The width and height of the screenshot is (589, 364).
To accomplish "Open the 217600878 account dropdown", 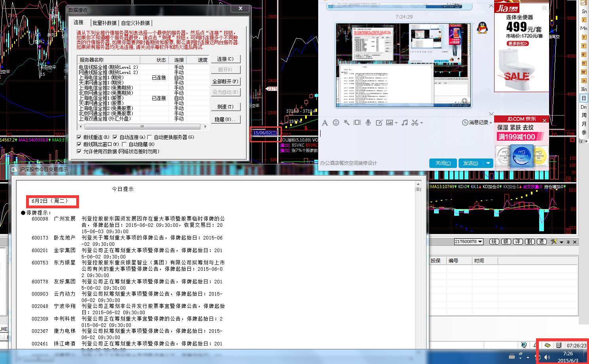I will (469, 241).
